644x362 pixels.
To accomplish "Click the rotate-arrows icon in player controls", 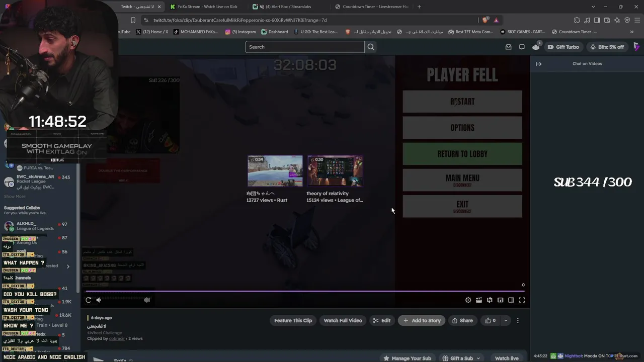I will click(490, 300).
